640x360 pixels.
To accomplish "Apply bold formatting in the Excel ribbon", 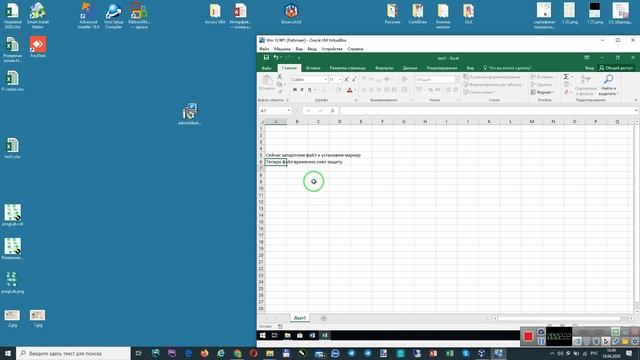I will coord(295,90).
